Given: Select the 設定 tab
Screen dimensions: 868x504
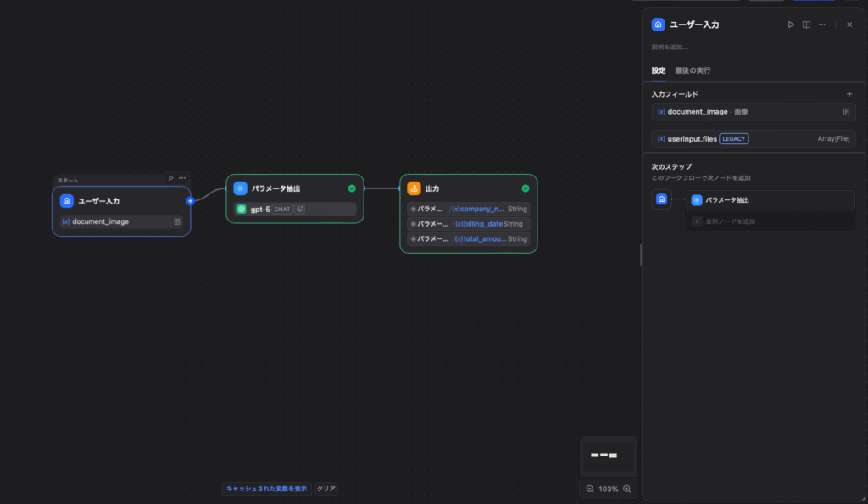Looking at the screenshot, I should pyautogui.click(x=658, y=70).
